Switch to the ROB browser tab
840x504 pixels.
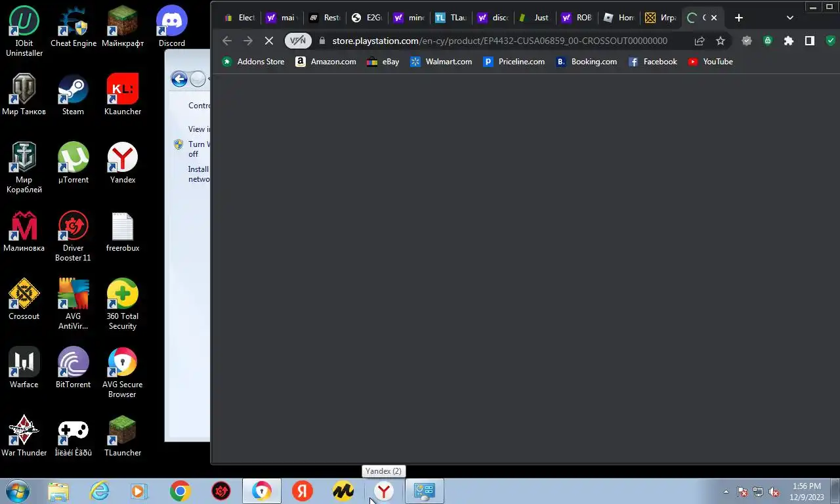click(576, 18)
